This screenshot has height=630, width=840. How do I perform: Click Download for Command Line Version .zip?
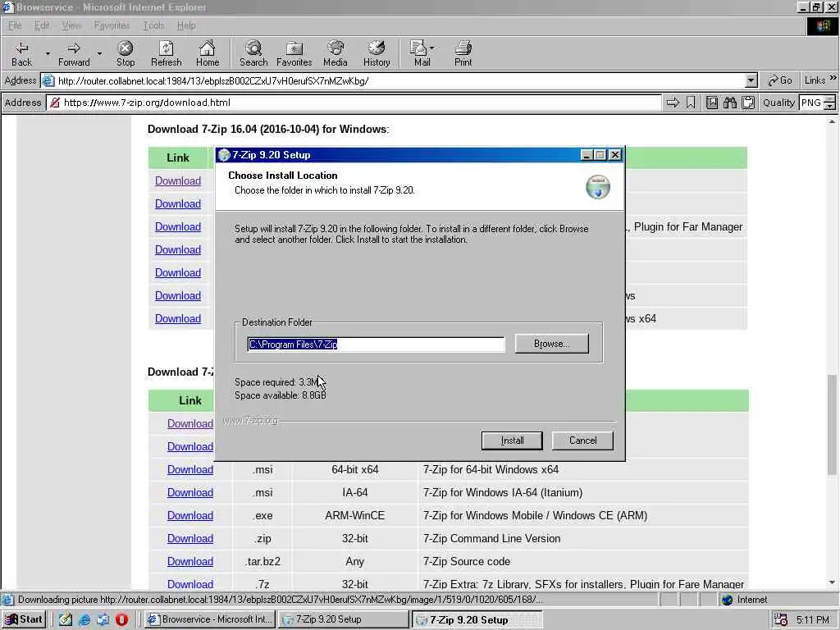190,538
